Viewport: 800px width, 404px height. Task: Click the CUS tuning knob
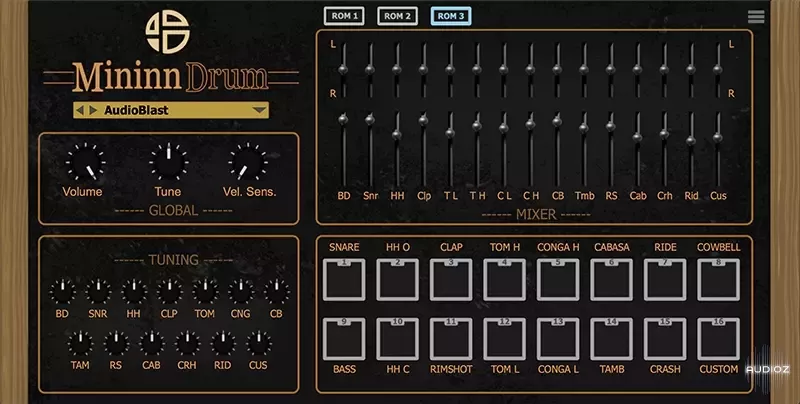click(259, 343)
